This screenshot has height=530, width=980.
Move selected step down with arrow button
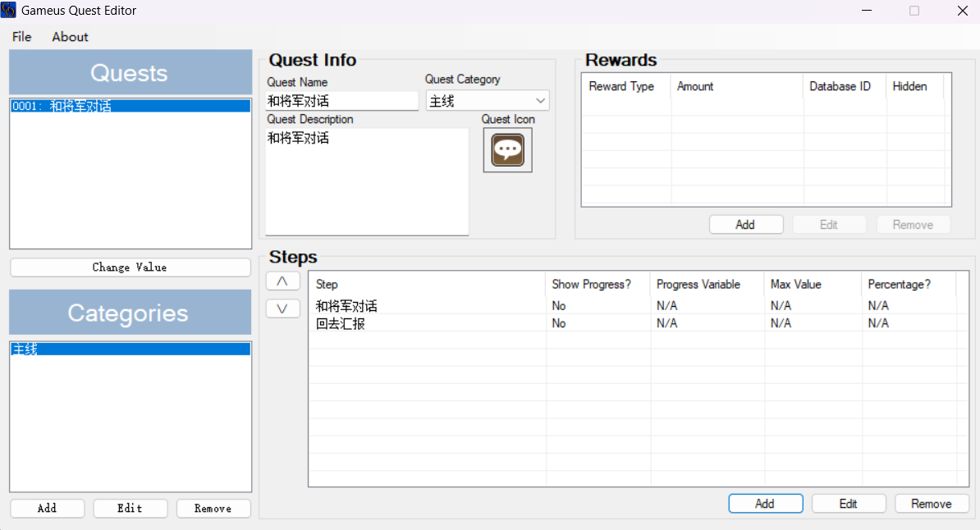click(x=282, y=308)
